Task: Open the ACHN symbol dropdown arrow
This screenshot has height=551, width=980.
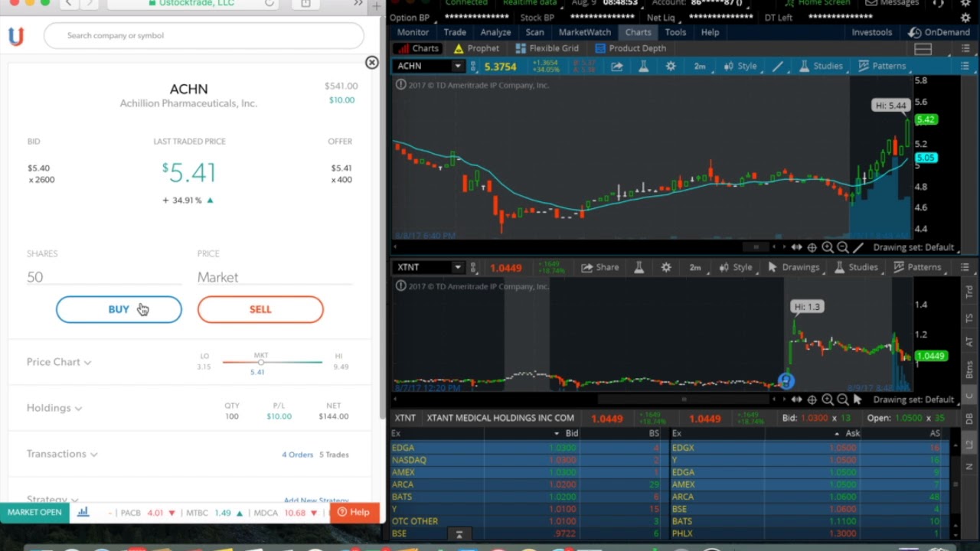Action: 458,67
